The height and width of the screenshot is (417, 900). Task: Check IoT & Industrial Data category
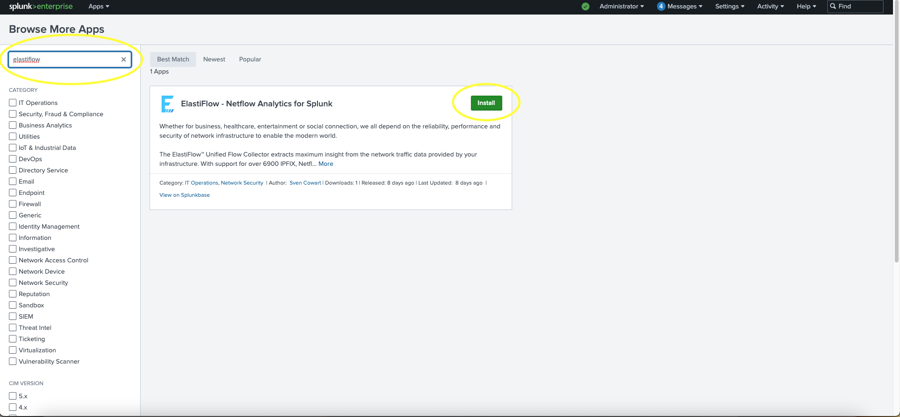pyautogui.click(x=13, y=147)
